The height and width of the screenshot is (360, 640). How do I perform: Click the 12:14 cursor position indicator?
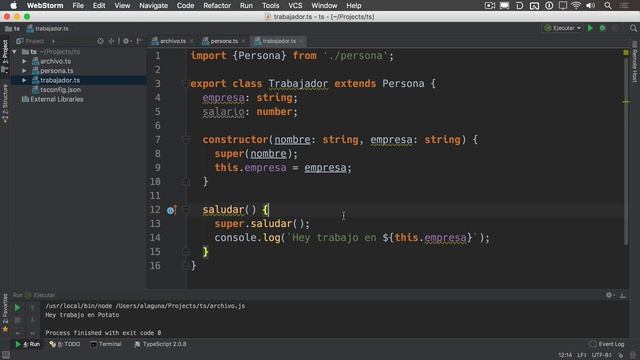coord(565,355)
